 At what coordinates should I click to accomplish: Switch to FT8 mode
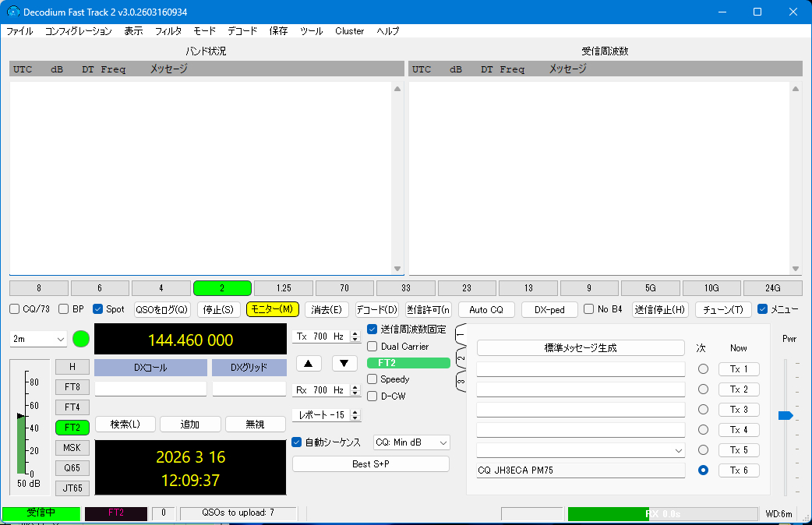72,386
